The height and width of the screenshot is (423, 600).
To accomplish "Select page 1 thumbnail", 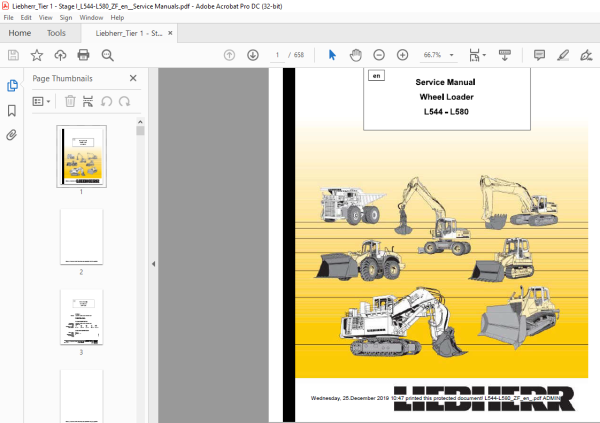I will coord(82,156).
